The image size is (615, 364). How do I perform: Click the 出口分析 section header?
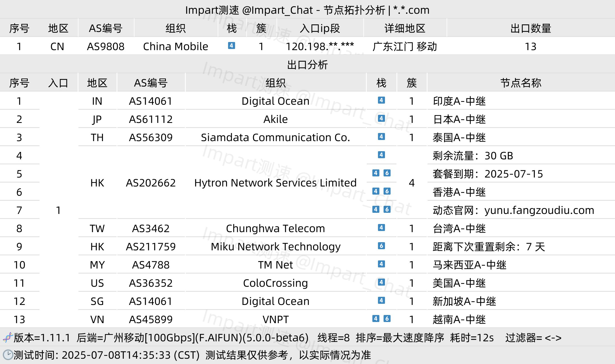pos(307,65)
